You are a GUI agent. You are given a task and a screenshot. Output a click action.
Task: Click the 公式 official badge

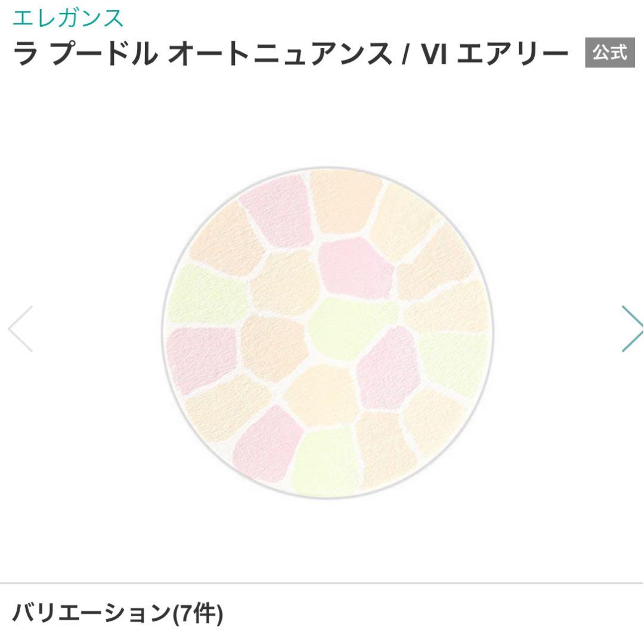pyautogui.click(x=609, y=53)
